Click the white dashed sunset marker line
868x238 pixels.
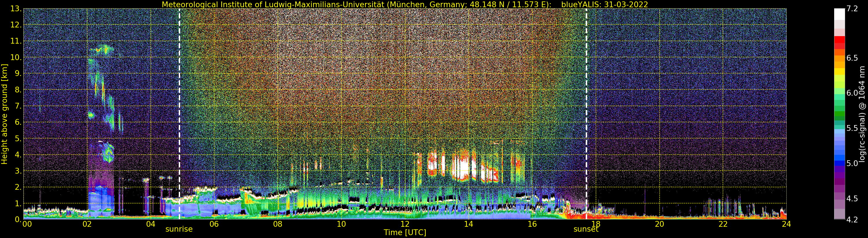[x=586, y=114]
